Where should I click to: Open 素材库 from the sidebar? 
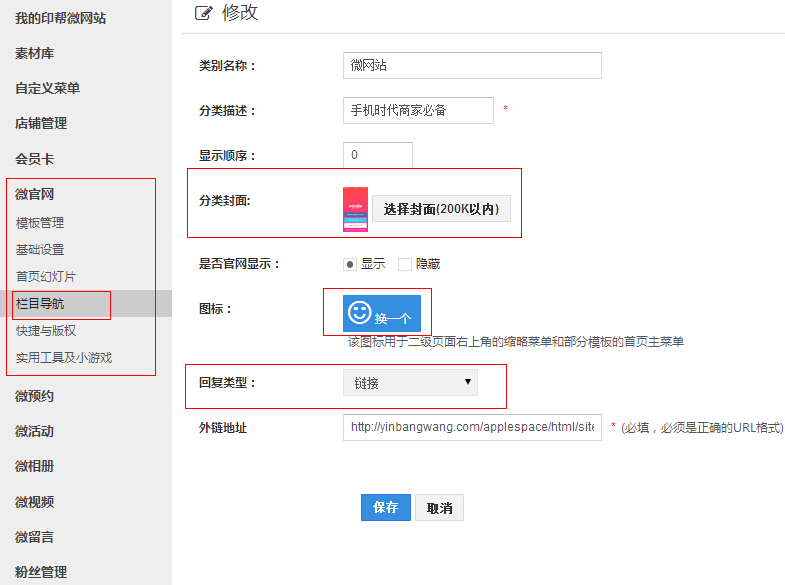click(x=35, y=53)
